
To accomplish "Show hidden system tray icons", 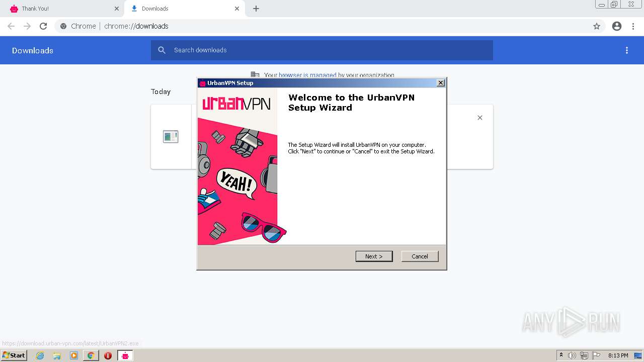I will click(x=561, y=355).
